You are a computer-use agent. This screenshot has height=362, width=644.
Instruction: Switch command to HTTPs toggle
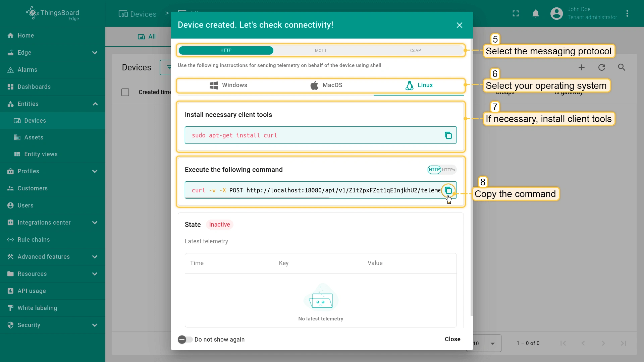point(448,170)
